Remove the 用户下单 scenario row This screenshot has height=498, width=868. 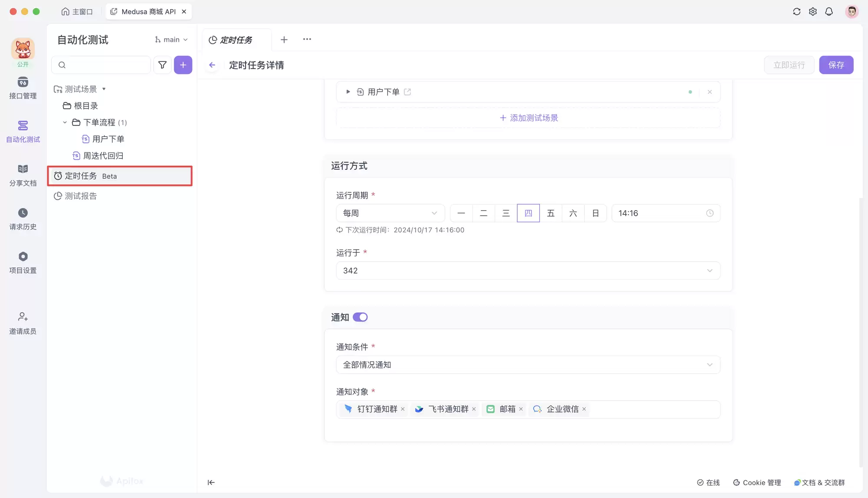tap(710, 92)
